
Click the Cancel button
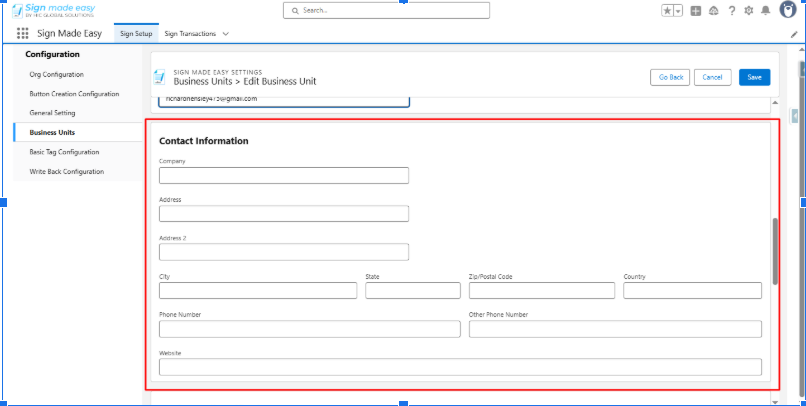pos(712,77)
